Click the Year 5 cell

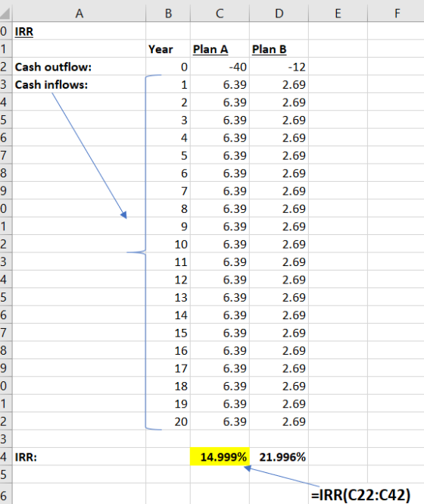coord(168,155)
